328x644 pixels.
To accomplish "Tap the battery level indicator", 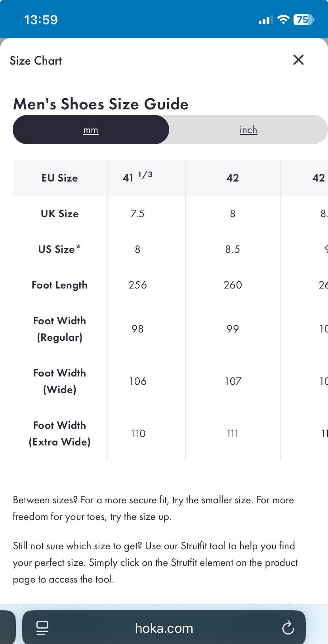I will click(x=303, y=19).
